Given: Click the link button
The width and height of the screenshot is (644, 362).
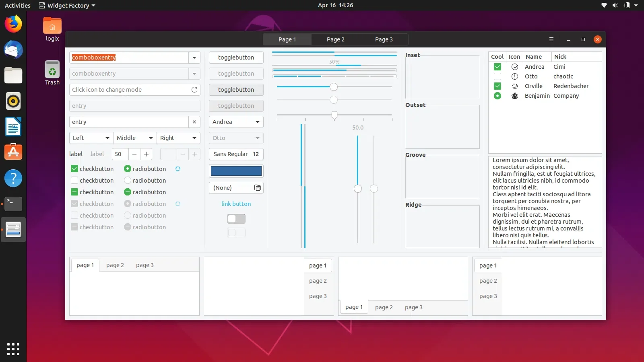Looking at the screenshot, I should pos(236,204).
